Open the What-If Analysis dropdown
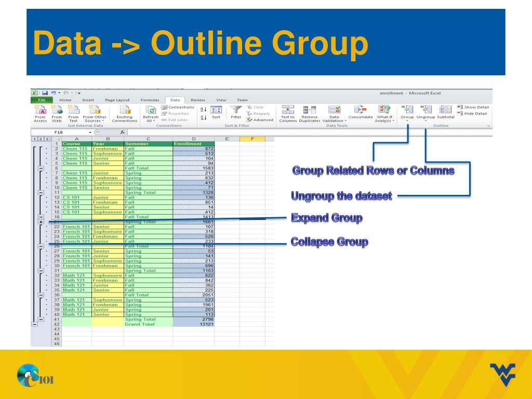 pyautogui.click(x=384, y=119)
